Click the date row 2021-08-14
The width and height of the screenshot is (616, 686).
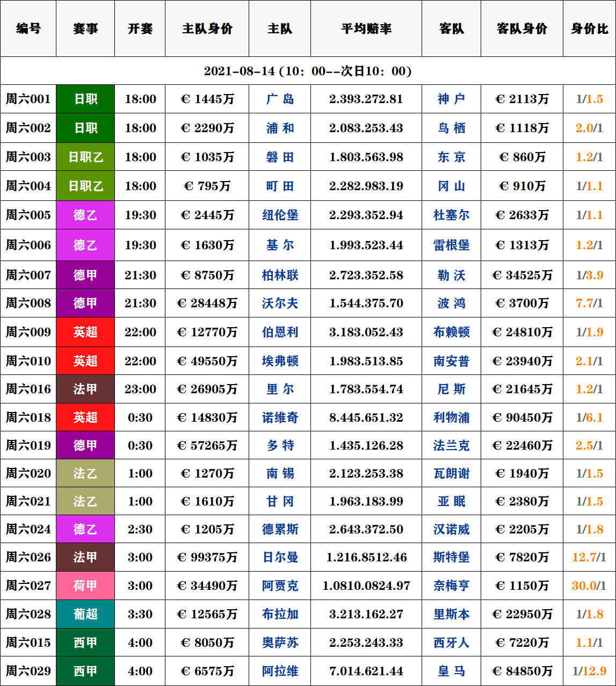pos(308,71)
